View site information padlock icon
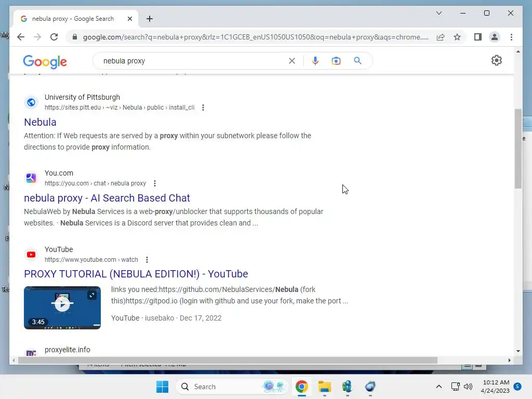 [75, 37]
